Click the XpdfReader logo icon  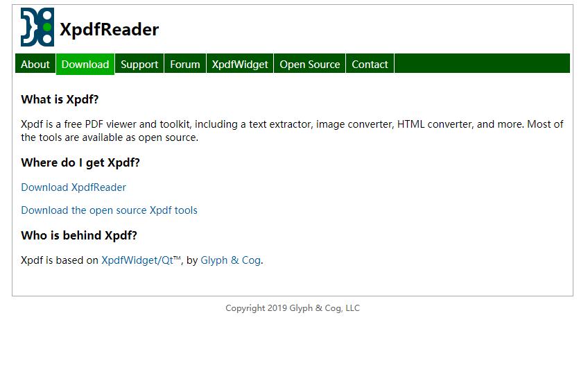(x=37, y=28)
